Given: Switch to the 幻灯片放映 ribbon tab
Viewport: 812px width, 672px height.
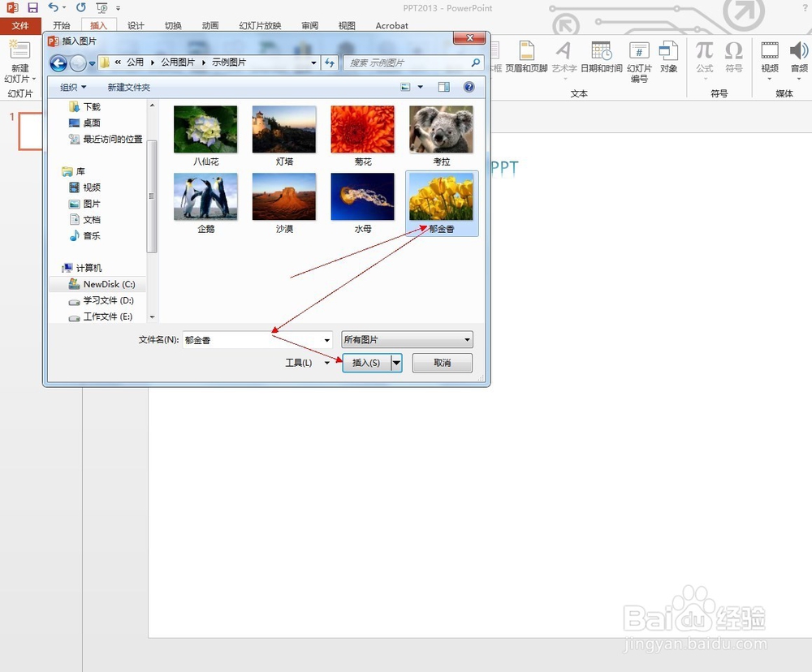Looking at the screenshot, I should pyautogui.click(x=260, y=25).
